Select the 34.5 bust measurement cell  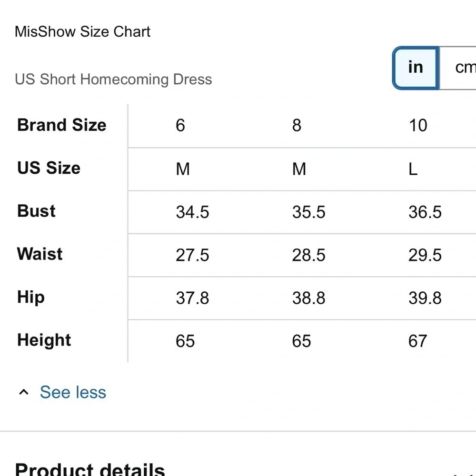[192, 212]
